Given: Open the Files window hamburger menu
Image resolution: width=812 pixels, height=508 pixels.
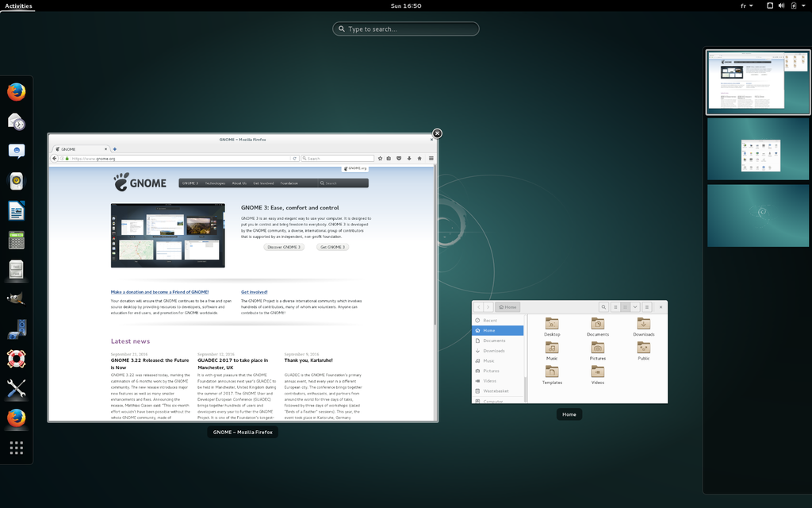Looking at the screenshot, I should [647, 307].
